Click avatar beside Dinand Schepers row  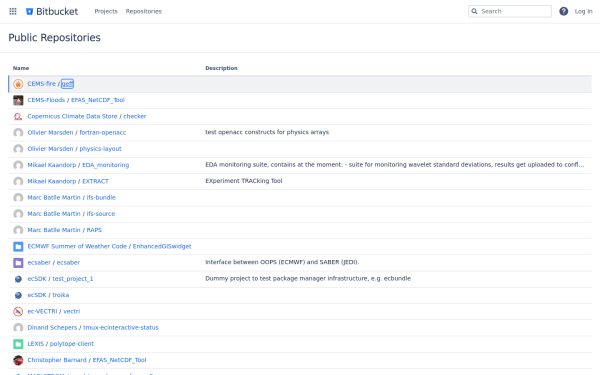coord(18,328)
